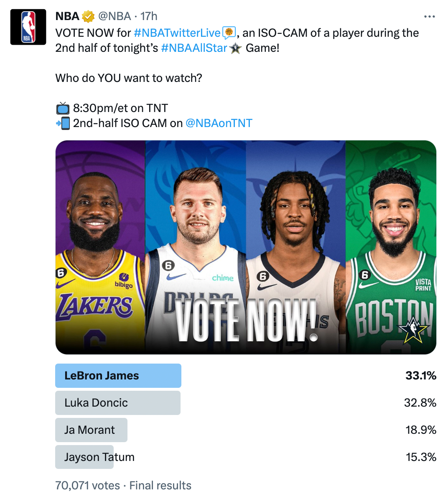
Task: Visit the @NBAonTNT mention
Action: pos(219,123)
